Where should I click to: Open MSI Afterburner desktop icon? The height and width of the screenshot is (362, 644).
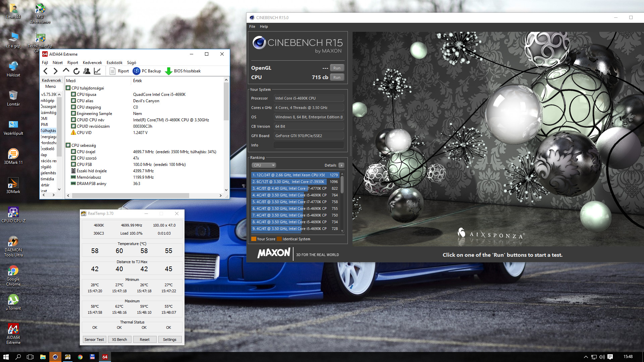pos(40,13)
